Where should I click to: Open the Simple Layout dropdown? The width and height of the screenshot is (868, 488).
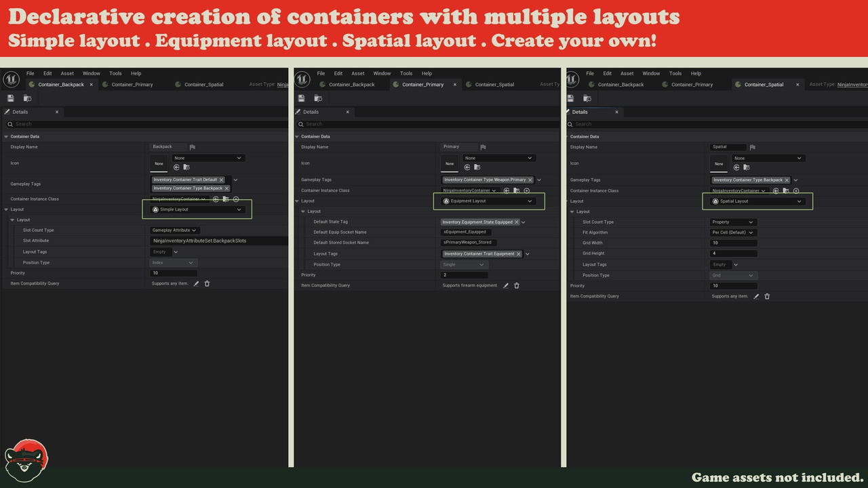coord(197,209)
